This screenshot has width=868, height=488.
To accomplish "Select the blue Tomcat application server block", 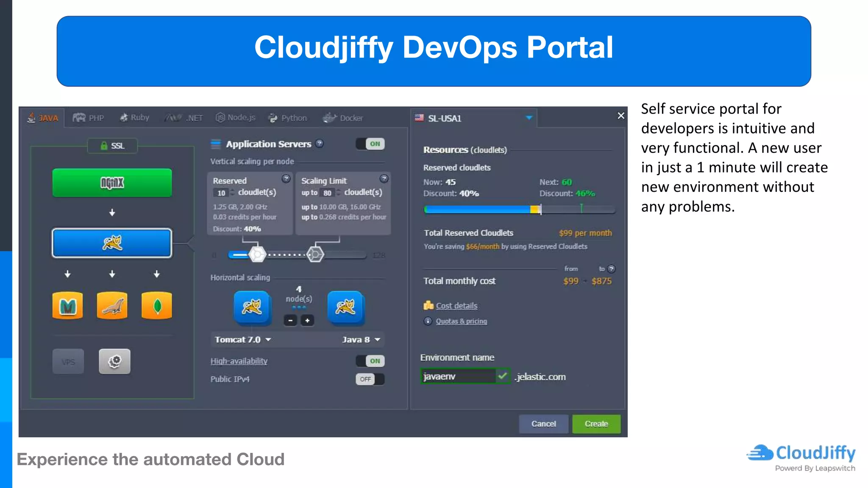I will point(112,243).
